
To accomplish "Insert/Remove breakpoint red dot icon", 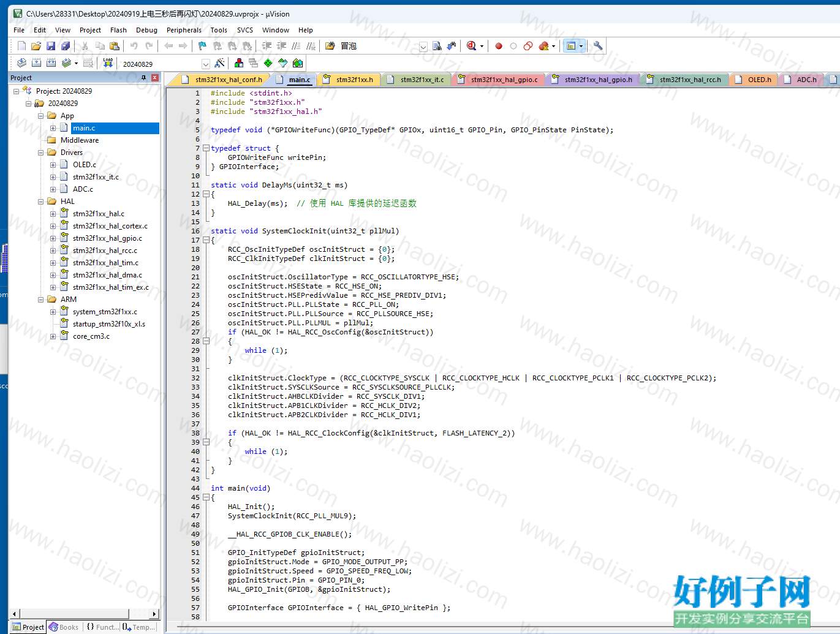I will tap(499, 46).
